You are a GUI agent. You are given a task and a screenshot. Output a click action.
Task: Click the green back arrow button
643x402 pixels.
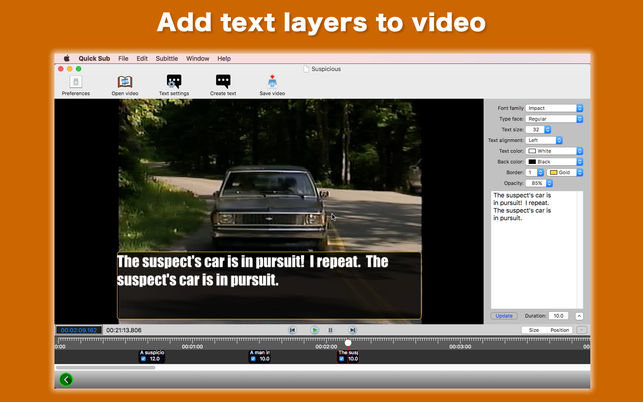66,379
